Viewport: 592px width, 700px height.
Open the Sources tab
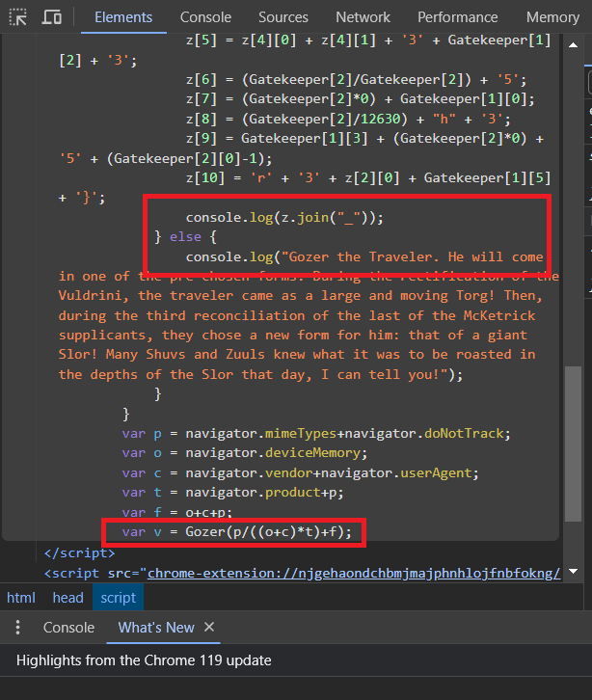point(283,17)
